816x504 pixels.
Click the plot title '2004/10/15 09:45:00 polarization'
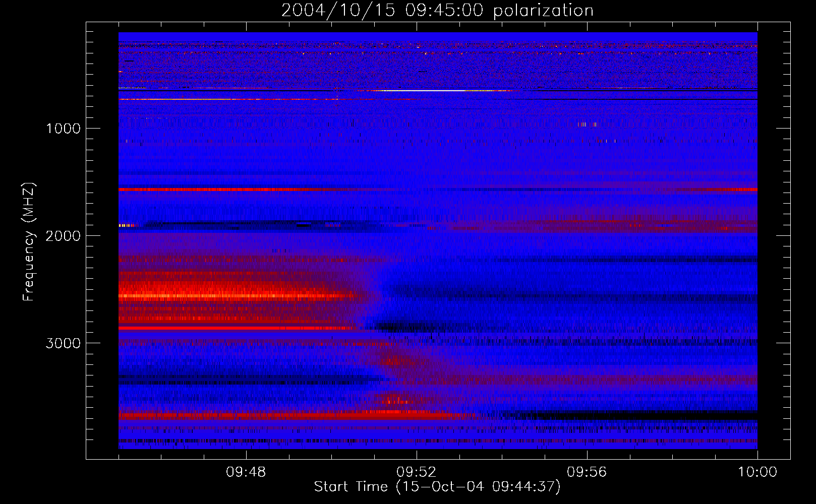point(437,11)
